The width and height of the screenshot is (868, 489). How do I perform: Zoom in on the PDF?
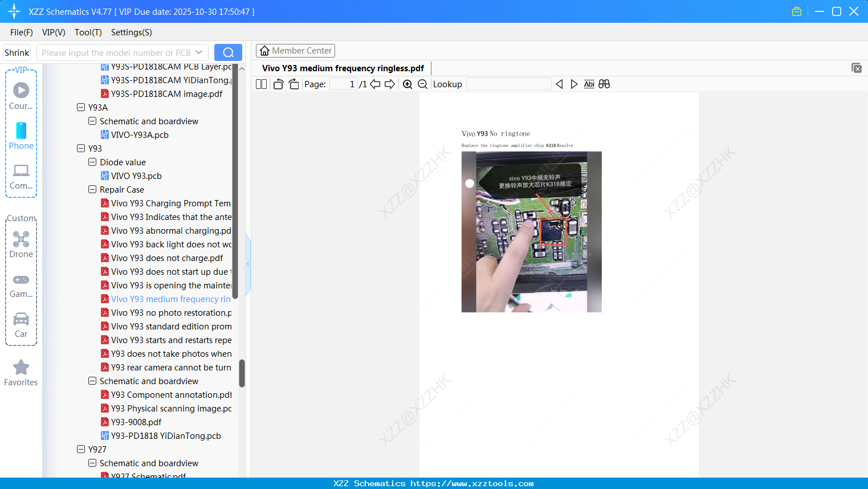tap(407, 84)
